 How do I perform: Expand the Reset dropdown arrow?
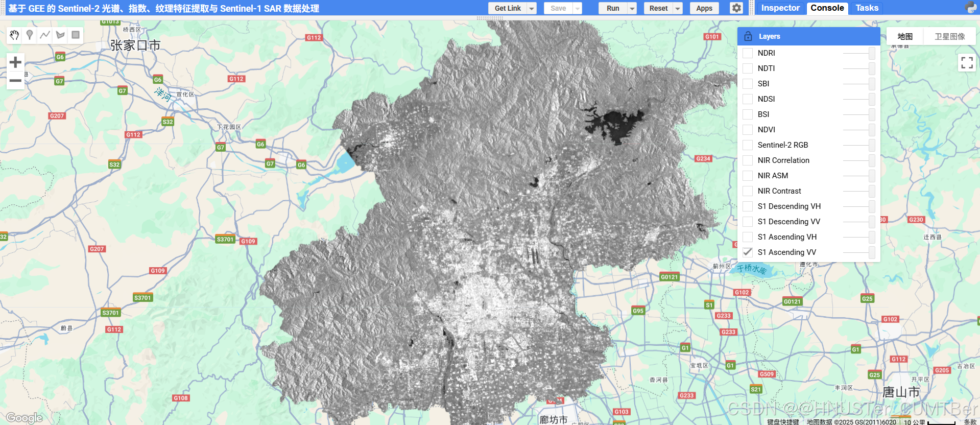(x=678, y=8)
